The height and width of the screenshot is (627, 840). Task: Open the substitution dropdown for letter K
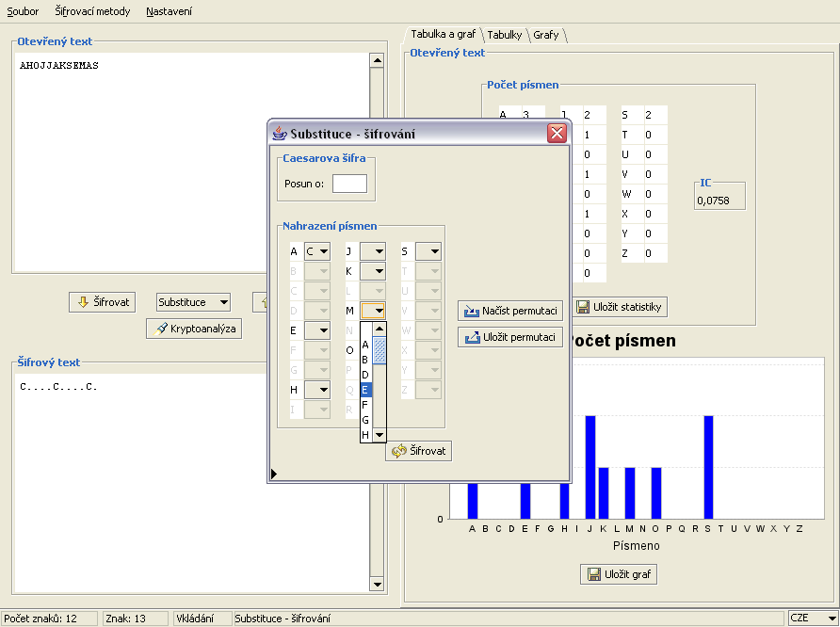(x=373, y=271)
